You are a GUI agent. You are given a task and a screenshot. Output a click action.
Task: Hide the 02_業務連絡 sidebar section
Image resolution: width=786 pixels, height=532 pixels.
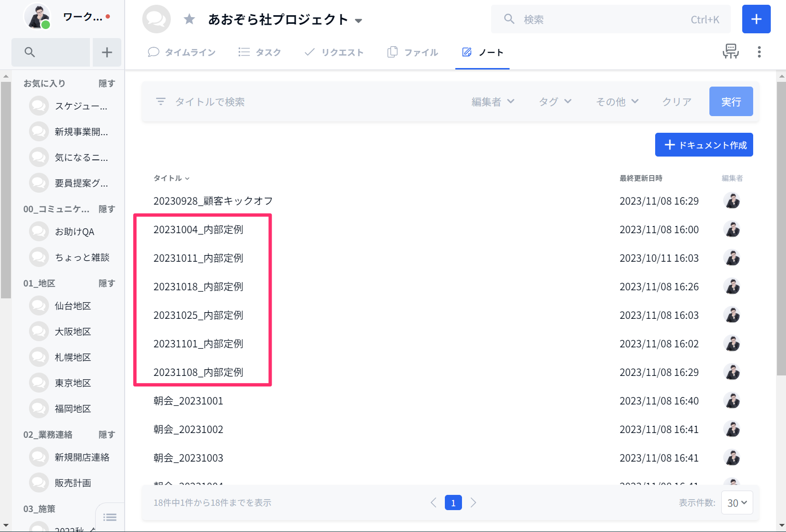pos(107,434)
